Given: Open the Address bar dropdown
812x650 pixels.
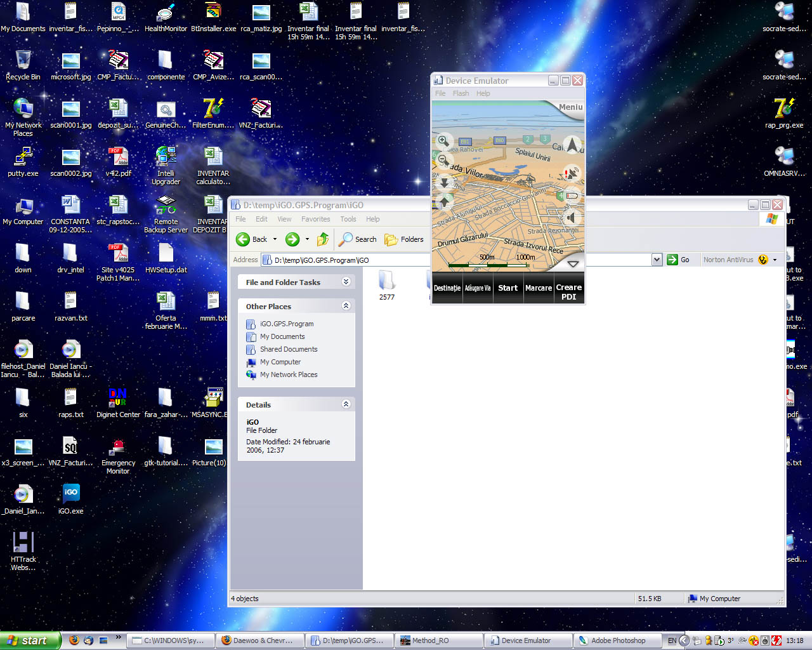Looking at the screenshot, I should pos(657,260).
